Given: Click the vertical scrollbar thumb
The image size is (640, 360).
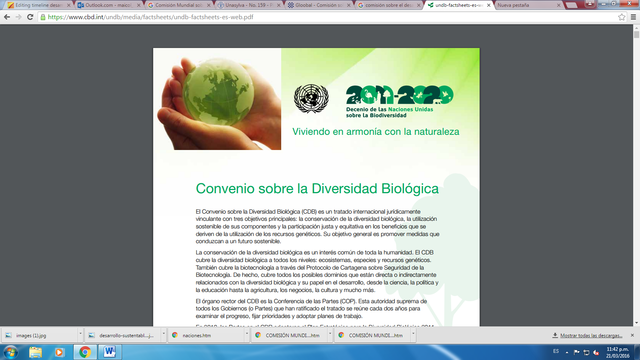Looking at the screenshot, I should 636,34.
